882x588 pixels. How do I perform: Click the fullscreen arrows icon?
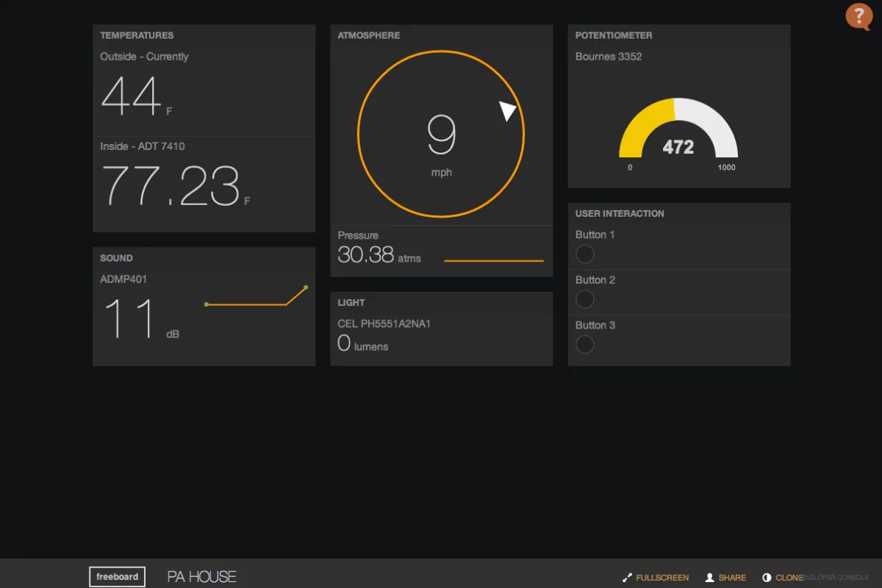627,578
